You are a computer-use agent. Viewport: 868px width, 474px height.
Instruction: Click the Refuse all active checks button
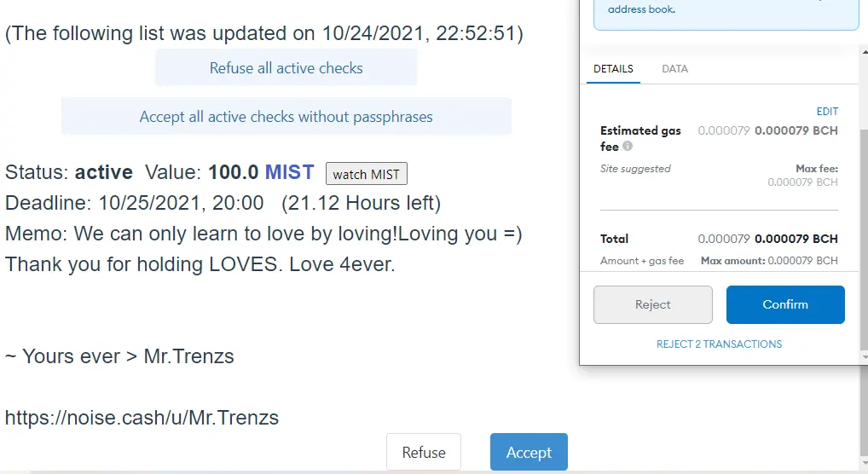(286, 68)
